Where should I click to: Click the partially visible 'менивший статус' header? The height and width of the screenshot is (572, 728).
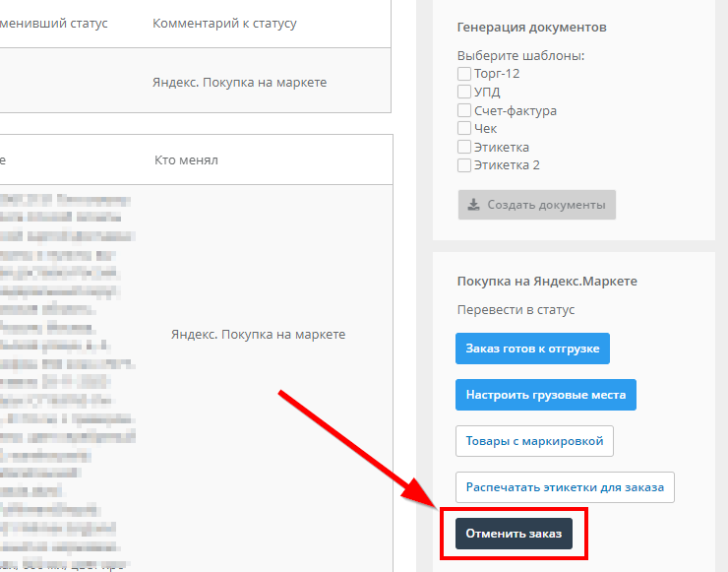55,23
